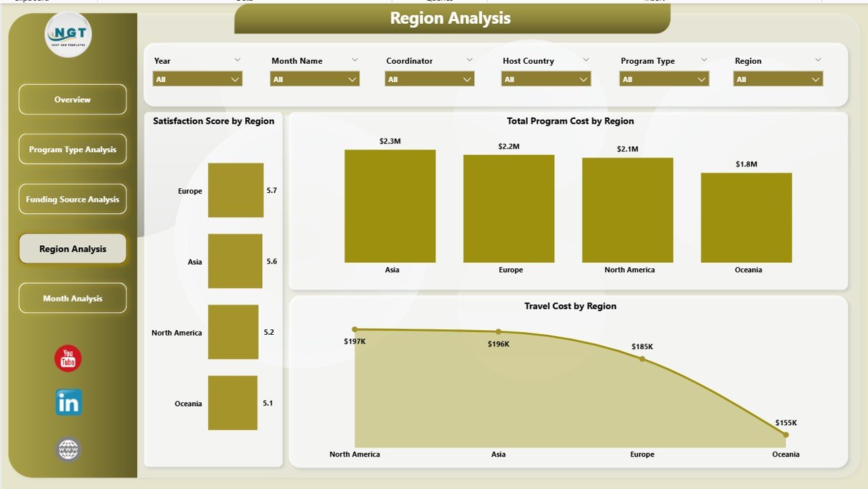Open the LinkedIn profile icon
The width and height of the screenshot is (868, 489).
tap(67, 402)
